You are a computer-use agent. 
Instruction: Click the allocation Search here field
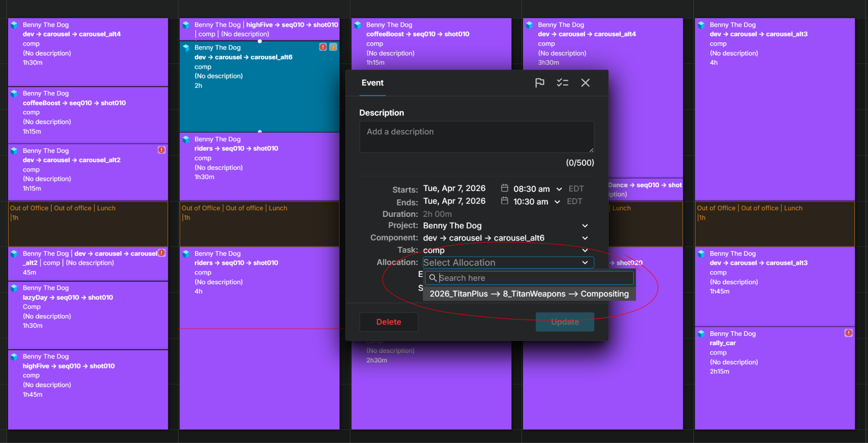pos(529,278)
